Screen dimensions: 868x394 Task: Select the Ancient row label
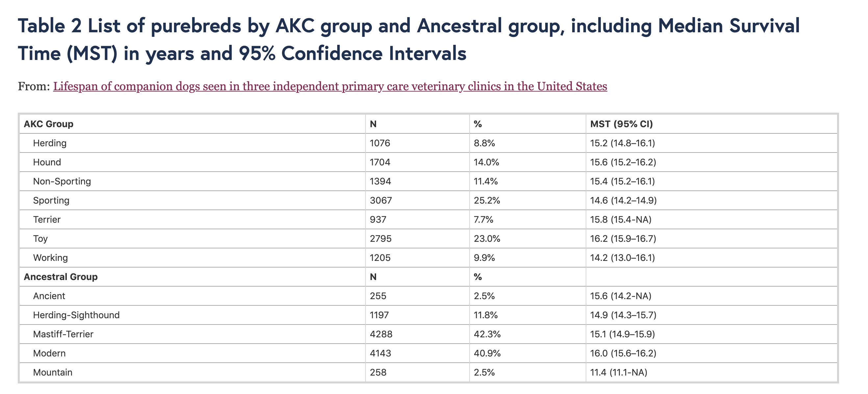(49, 296)
